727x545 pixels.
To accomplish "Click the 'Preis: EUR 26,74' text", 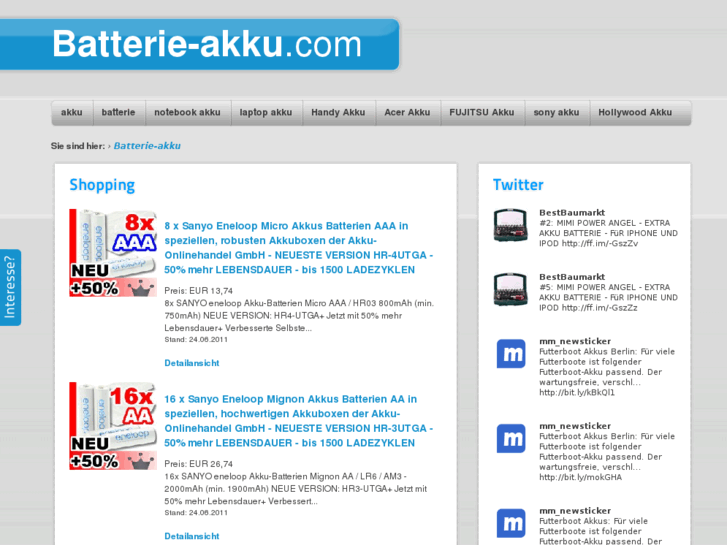I will tap(198, 464).
